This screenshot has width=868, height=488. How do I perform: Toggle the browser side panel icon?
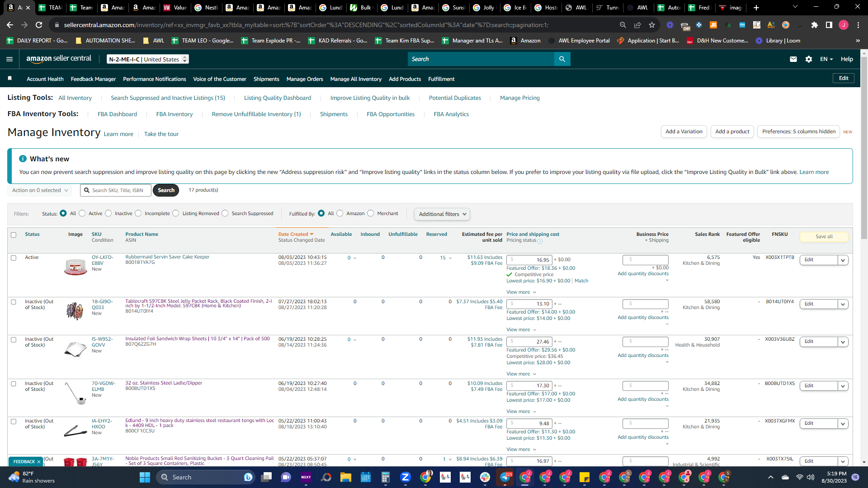[x=829, y=25]
